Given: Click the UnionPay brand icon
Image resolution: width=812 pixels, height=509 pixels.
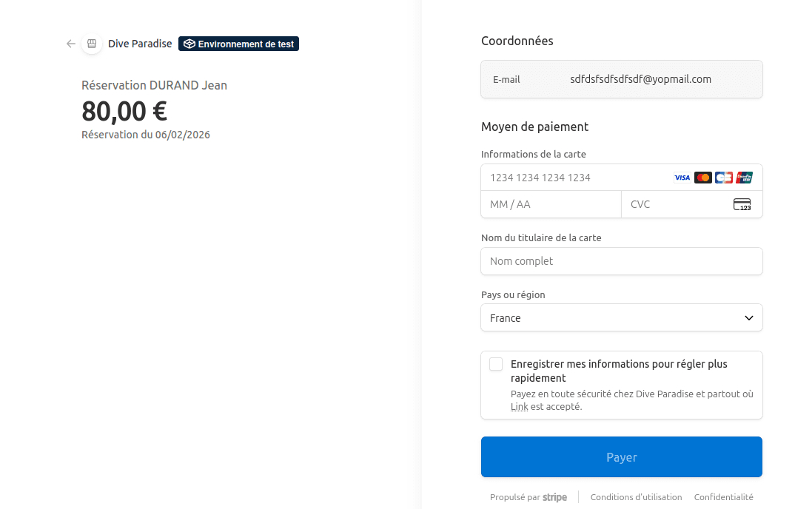Looking at the screenshot, I should tap(742, 178).
